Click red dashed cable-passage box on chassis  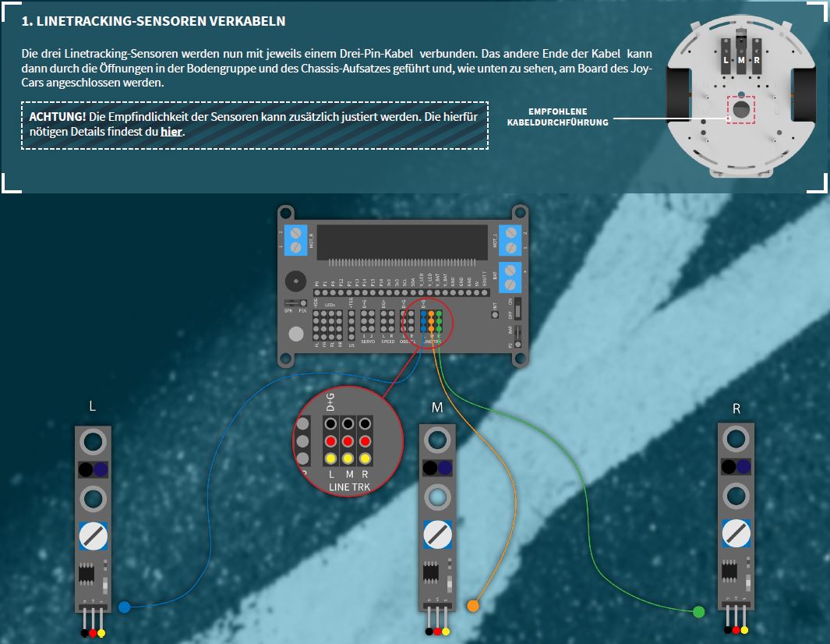pyautogui.click(x=741, y=110)
